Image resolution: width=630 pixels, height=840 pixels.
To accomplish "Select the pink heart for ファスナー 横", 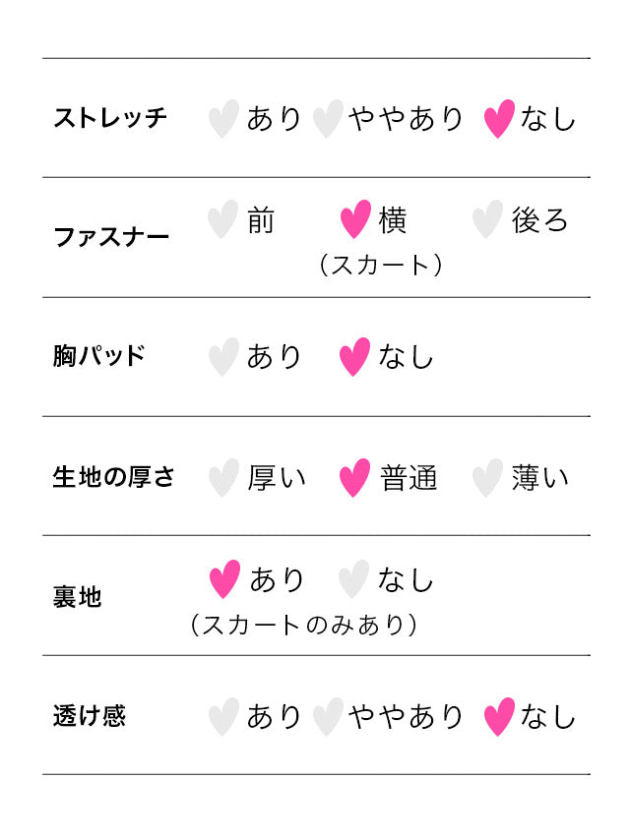I will click(x=355, y=219).
